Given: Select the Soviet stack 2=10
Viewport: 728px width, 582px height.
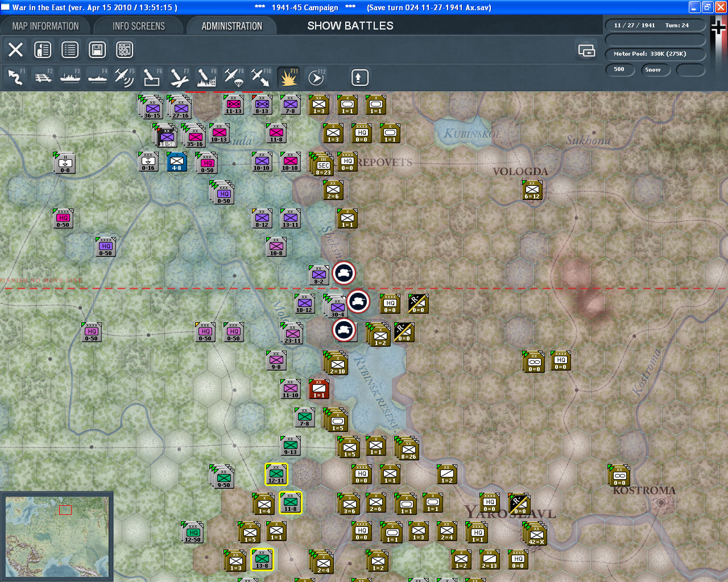Looking at the screenshot, I should click(337, 364).
